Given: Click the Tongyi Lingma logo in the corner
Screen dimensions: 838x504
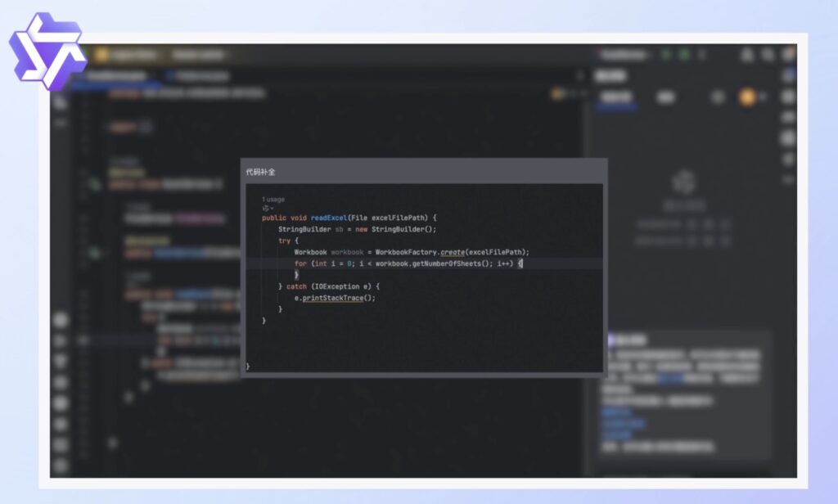Looking at the screenshot, I should (47, 48).
